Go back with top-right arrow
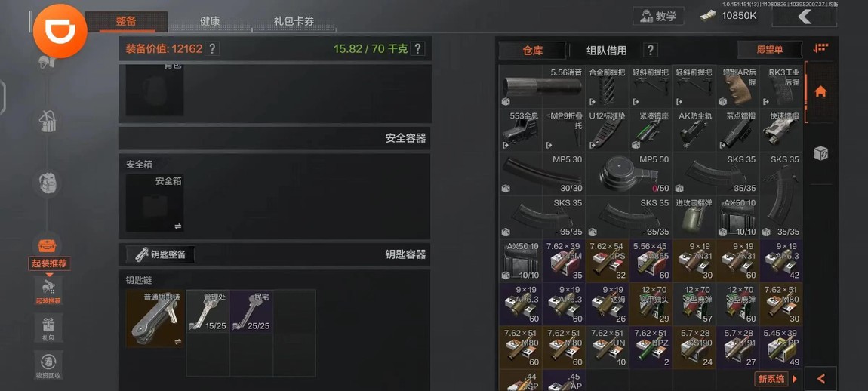 (805, 16)
